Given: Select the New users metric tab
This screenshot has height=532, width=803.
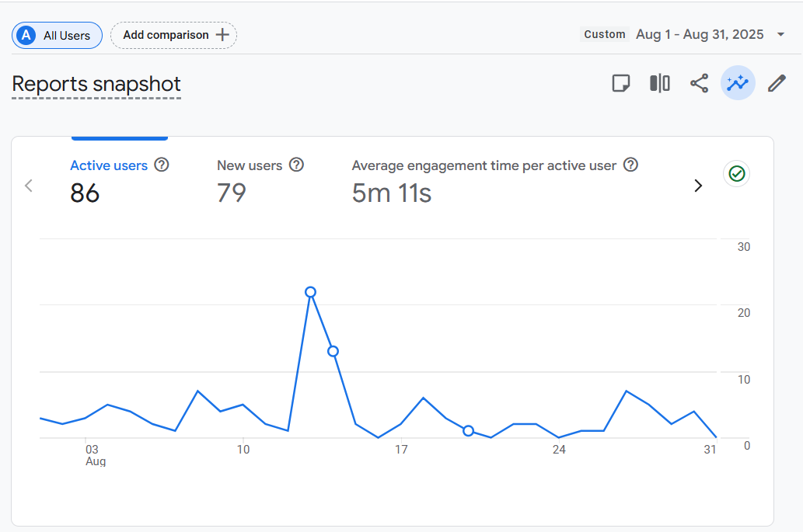Looking at the screenshot, I should coord(249,165).
